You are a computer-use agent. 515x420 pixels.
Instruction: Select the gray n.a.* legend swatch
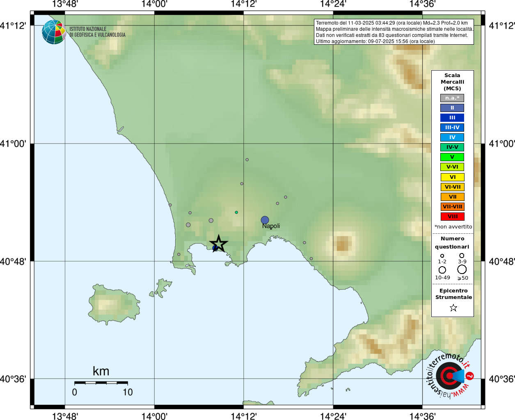click(x=452, y=98)
